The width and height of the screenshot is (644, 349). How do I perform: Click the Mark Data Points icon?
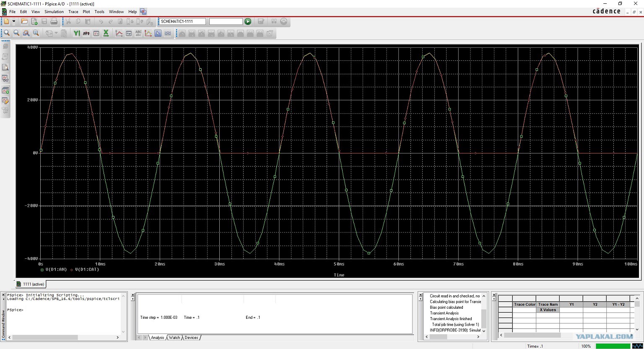click(x=148, y=33)
